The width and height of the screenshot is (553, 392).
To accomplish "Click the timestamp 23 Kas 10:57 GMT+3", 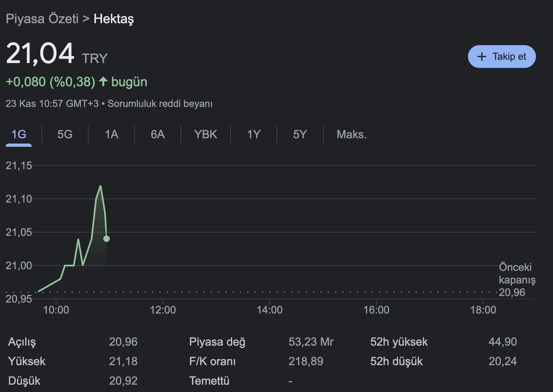I will click(x=52, y=104).
